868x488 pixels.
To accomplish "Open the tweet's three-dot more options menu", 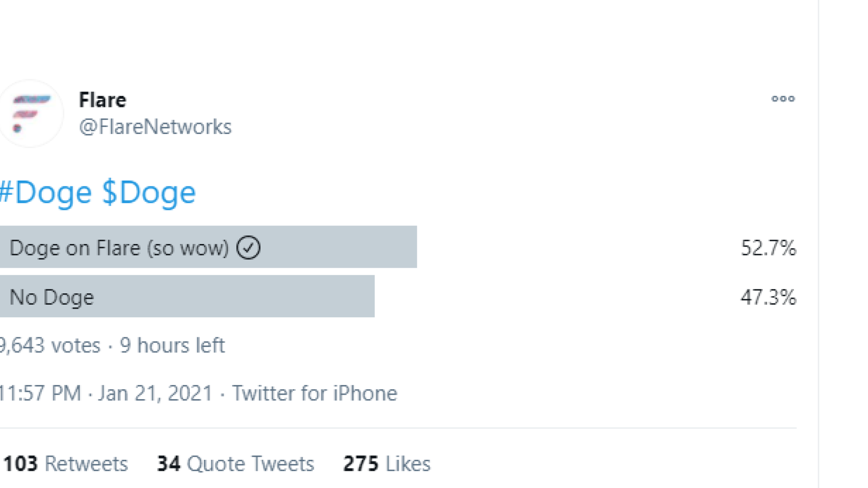I will click(x=783, y=99).
